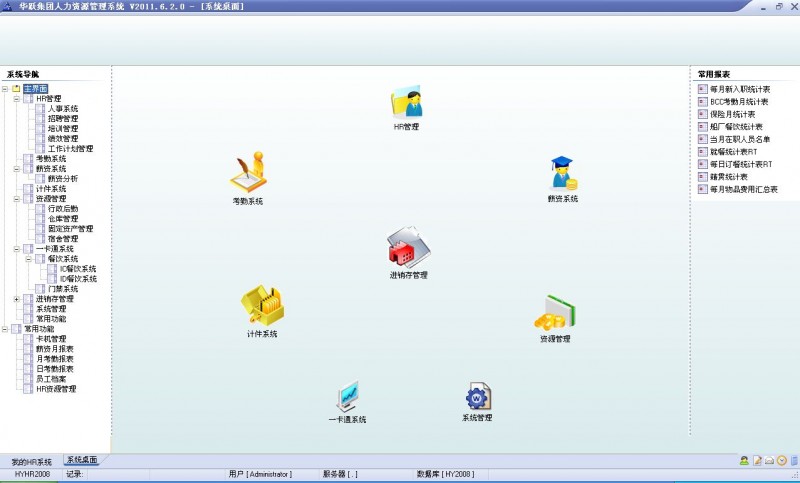The image size is (800, 483).
Task: Open the 进销存管理 icon
Action: [408, 247]
